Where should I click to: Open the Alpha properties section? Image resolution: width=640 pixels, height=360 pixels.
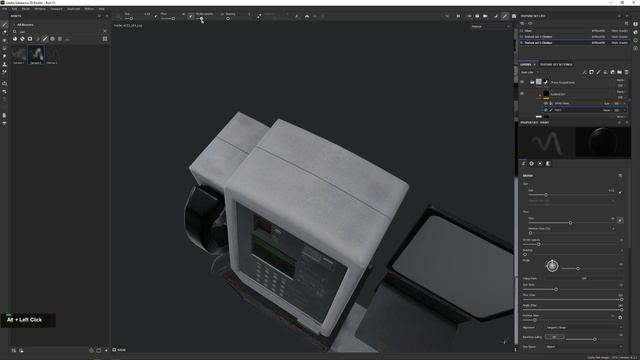(x=531, y=163)
